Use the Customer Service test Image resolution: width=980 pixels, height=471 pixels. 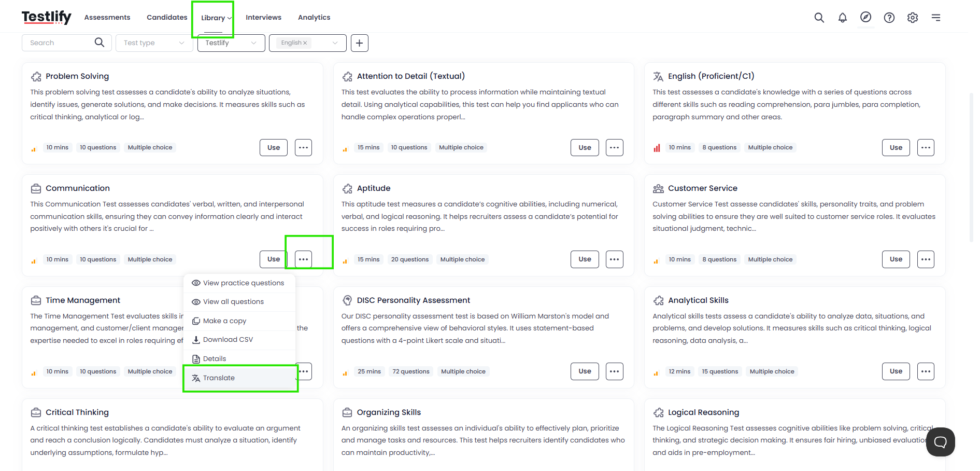(x=896, y=259)
